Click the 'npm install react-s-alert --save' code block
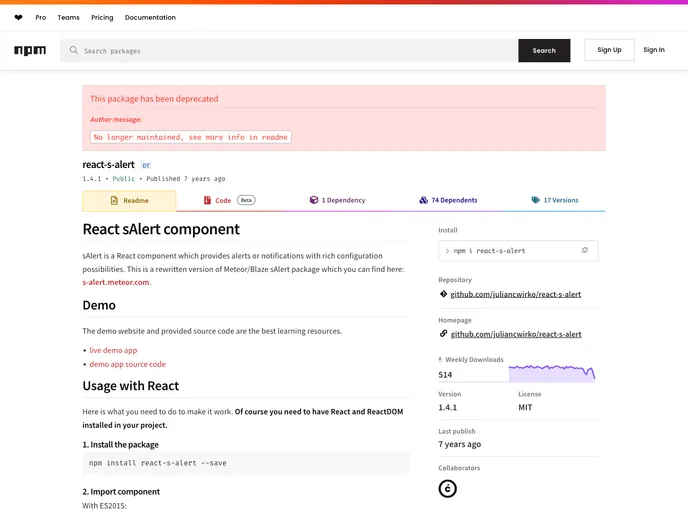Screen dimensions: 688x512 (246, 463)
